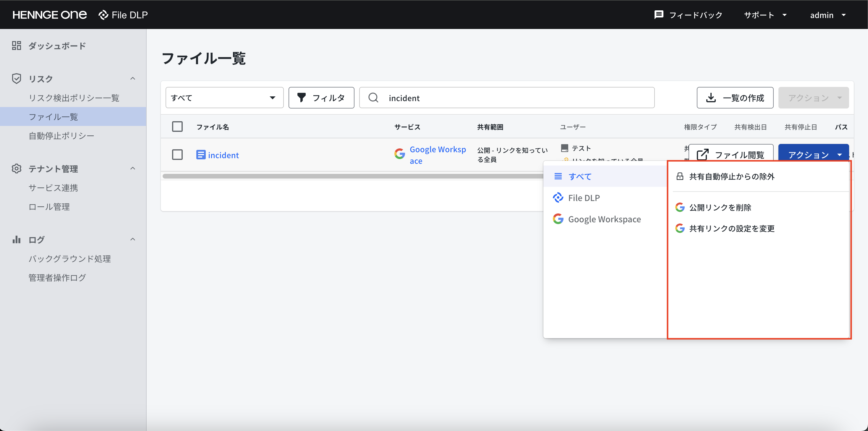Open the incident file link
The height and width of the screenshot is (431, 868).
click(x=223, y=155)
